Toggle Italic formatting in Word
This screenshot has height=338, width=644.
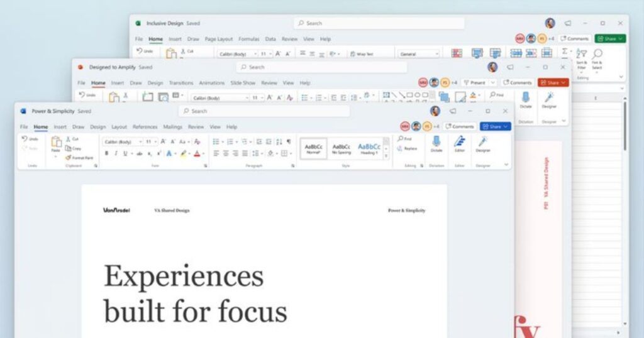coord(116,153)
